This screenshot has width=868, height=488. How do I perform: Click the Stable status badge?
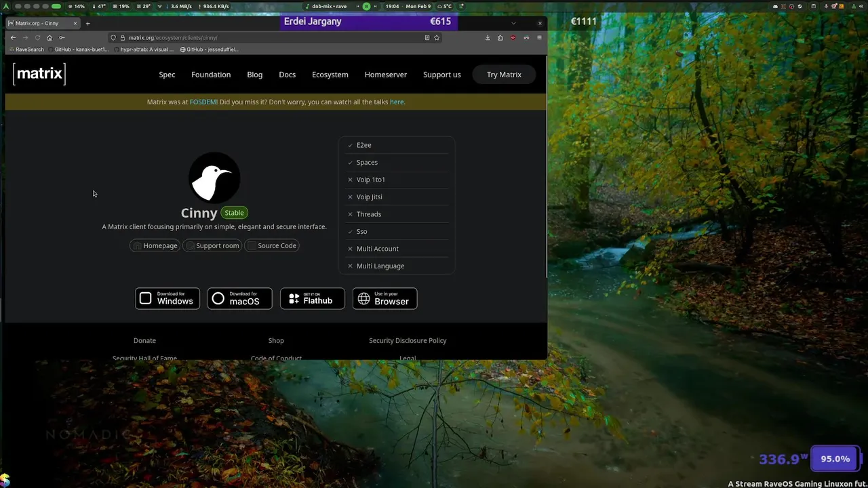click(234, 213)
